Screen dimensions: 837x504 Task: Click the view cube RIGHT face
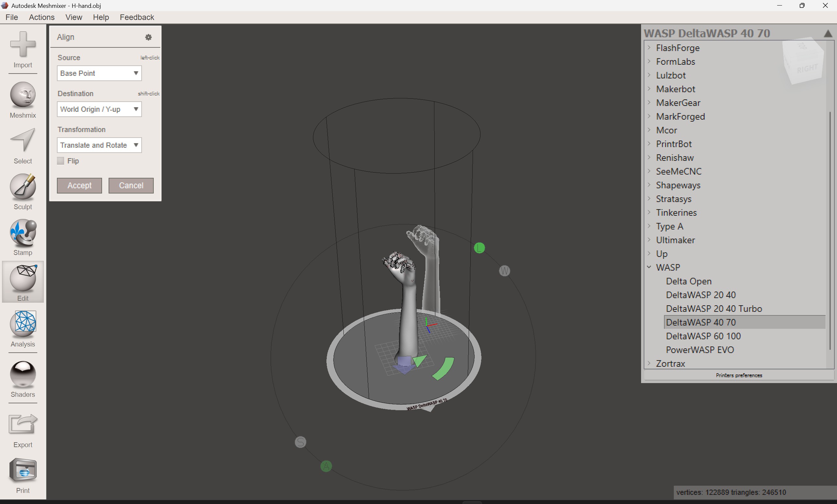click(807, 69)
